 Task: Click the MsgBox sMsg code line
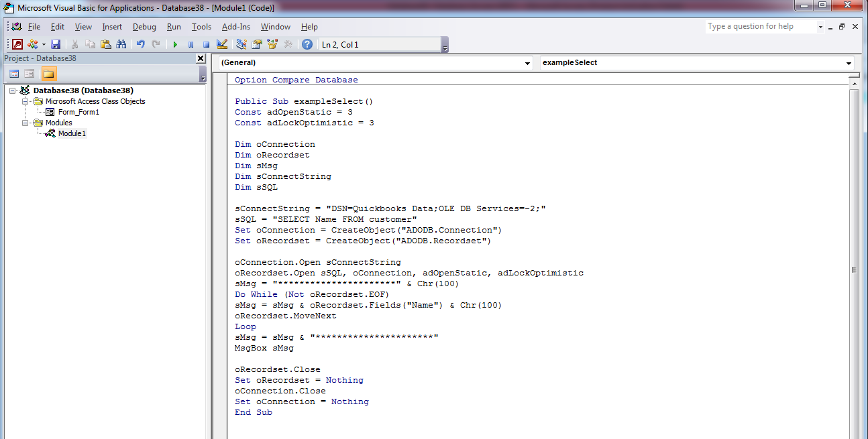coord(264,348)
